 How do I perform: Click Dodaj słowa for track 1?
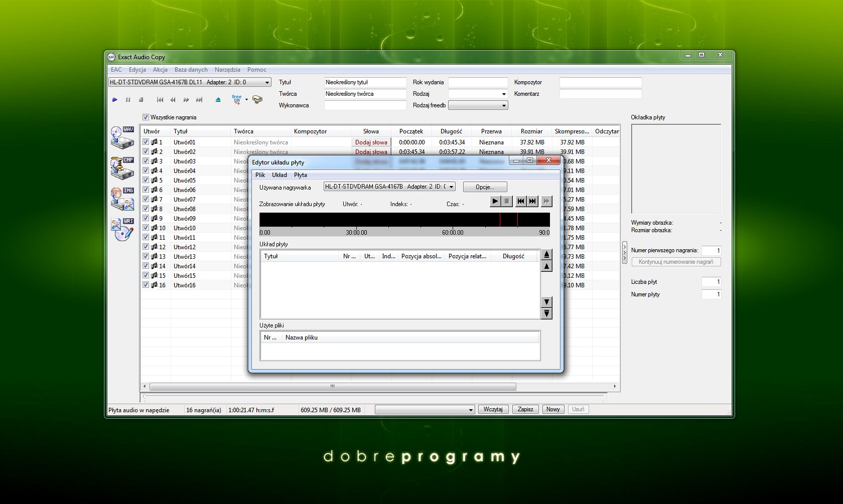coord(371,142)
